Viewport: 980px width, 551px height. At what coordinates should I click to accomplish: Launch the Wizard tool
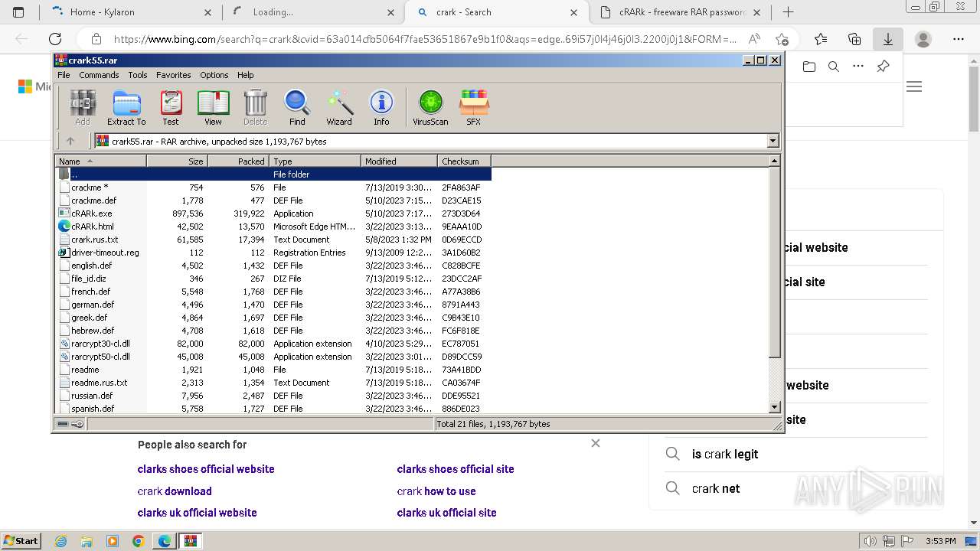(x=339, y=107)
